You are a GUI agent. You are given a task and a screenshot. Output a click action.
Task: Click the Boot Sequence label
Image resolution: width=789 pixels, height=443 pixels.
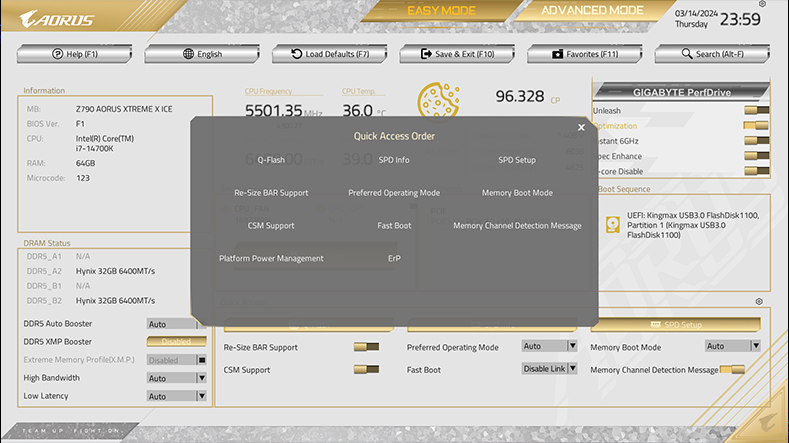pyautogui.click(x=624, y=189)
